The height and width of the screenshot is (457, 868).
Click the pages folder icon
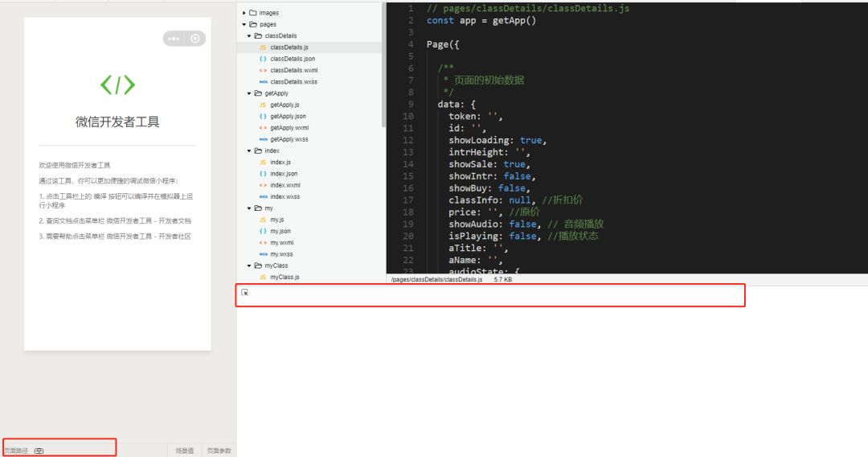253,24
